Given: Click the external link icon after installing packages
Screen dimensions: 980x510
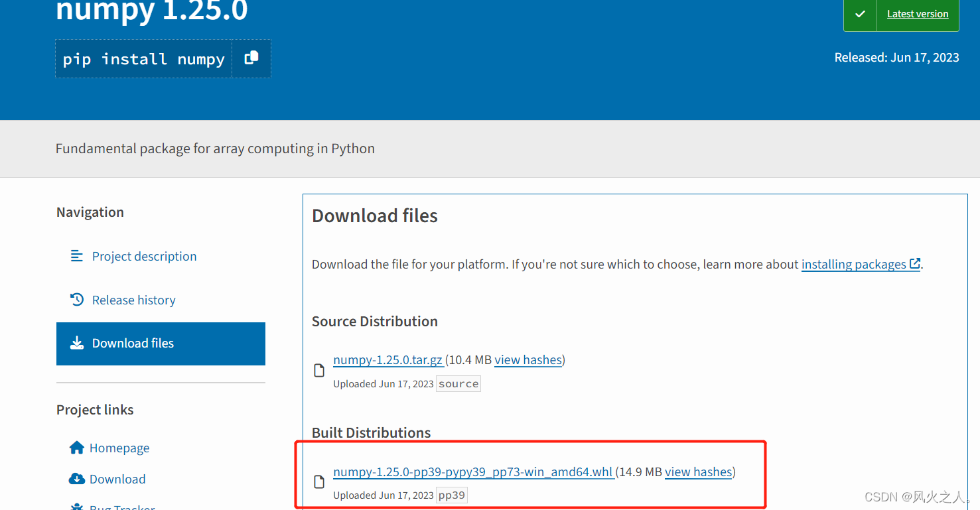Looking at the screenshot, I should [x=916, y=263].
